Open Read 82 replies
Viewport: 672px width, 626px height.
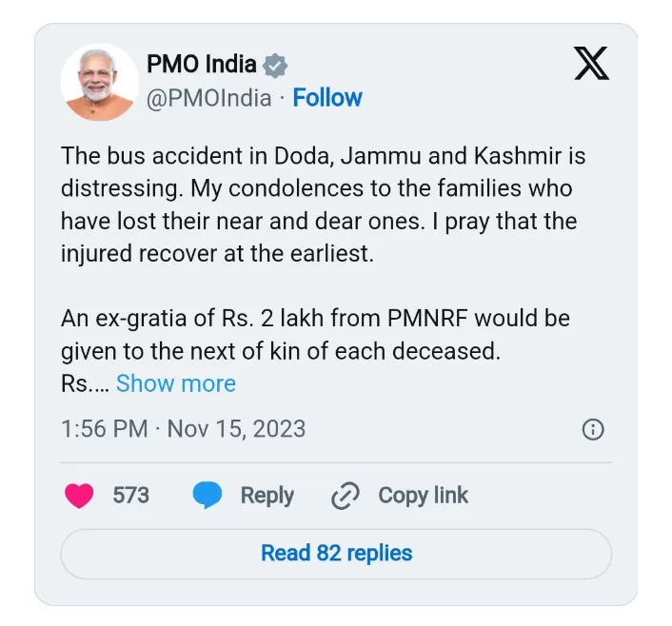pos(336,553)
